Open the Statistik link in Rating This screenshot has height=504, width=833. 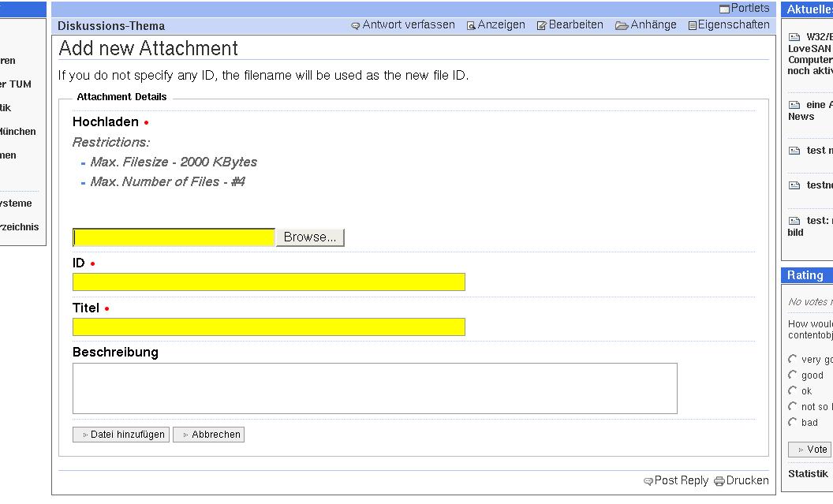pos(808,474)
